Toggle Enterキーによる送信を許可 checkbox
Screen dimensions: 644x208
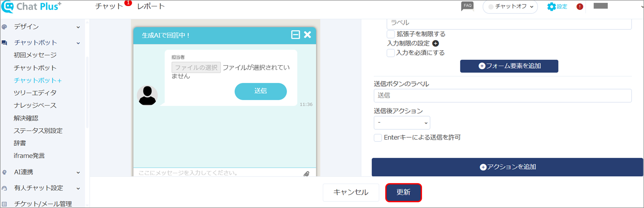click(x=378, y=138)
